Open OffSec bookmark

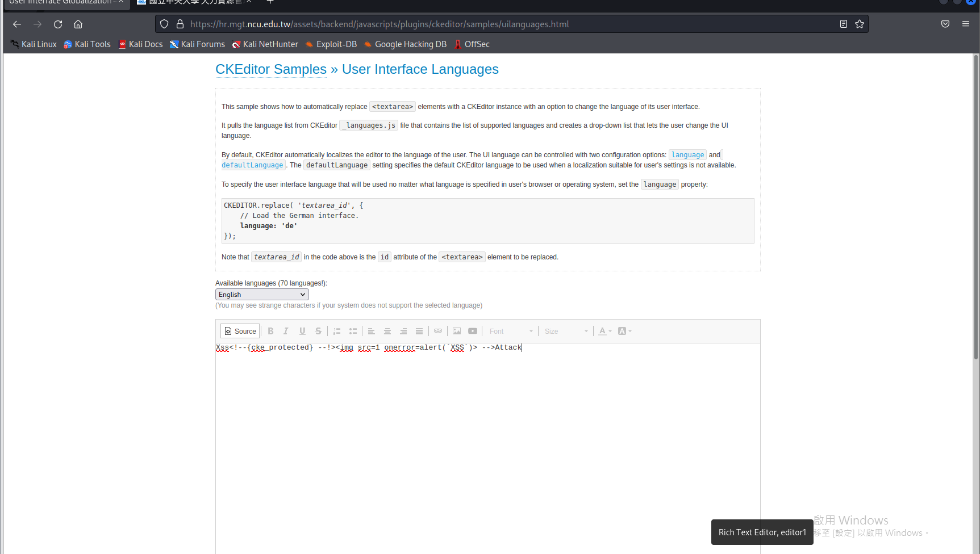(472, 44)
